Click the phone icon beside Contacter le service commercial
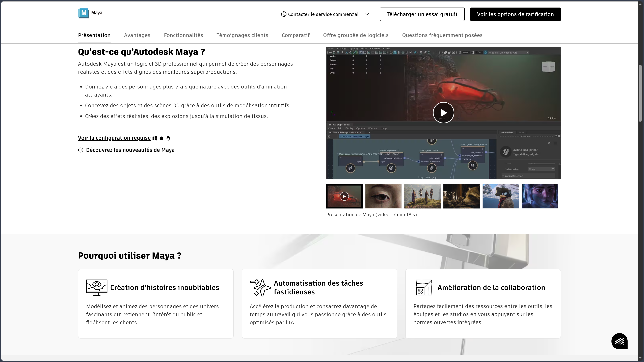Image resolution: width=644 pixels, height=362 pixels. point(283,14)
